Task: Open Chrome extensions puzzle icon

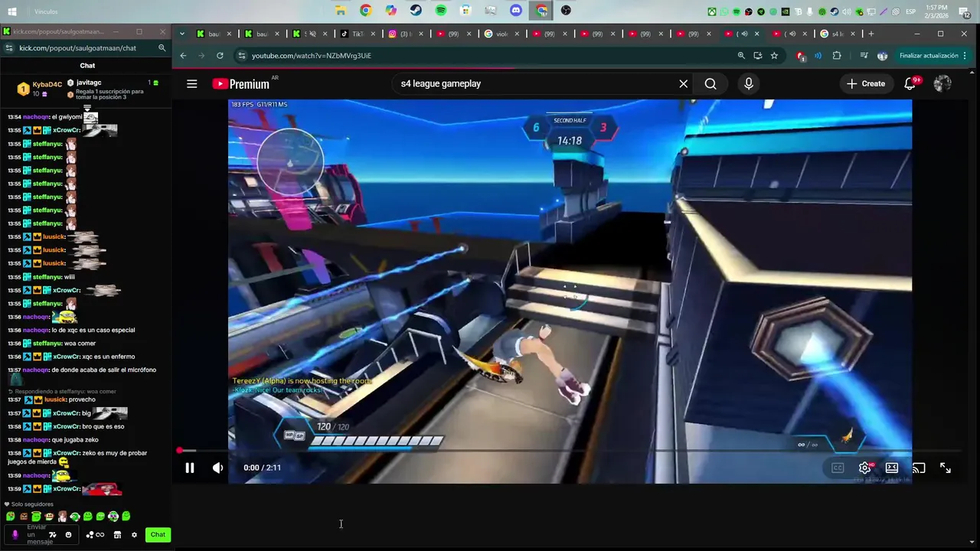Action: pyautogui.click(x=837, y=56)
